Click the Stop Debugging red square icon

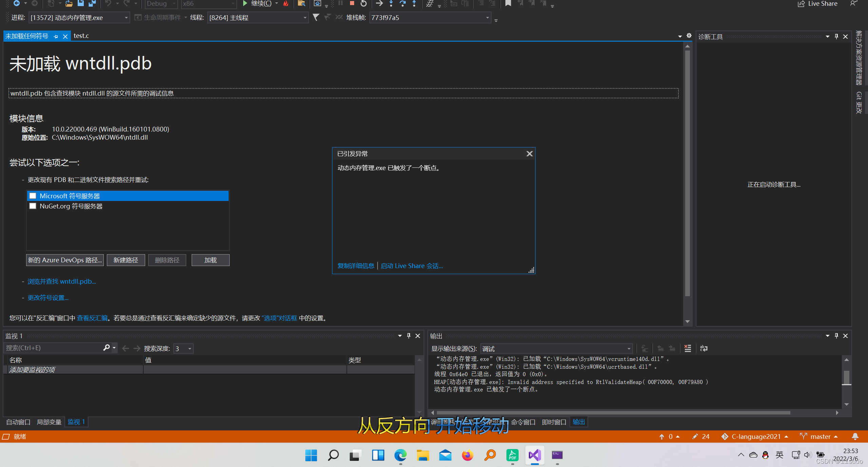coord(352,3)
